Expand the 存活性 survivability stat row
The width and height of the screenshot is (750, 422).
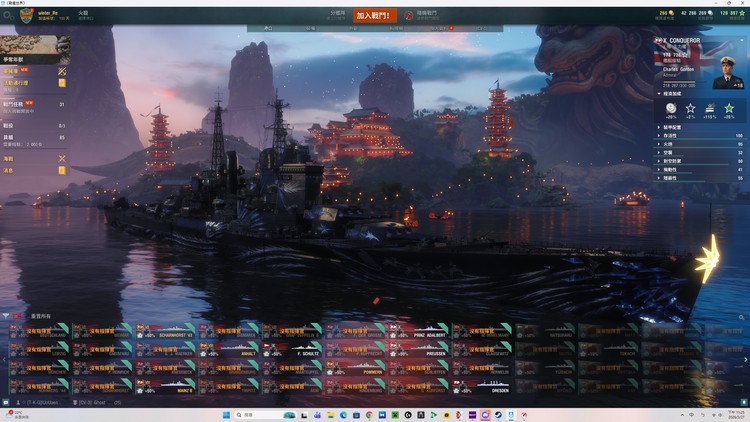click(x=700, y=135)
